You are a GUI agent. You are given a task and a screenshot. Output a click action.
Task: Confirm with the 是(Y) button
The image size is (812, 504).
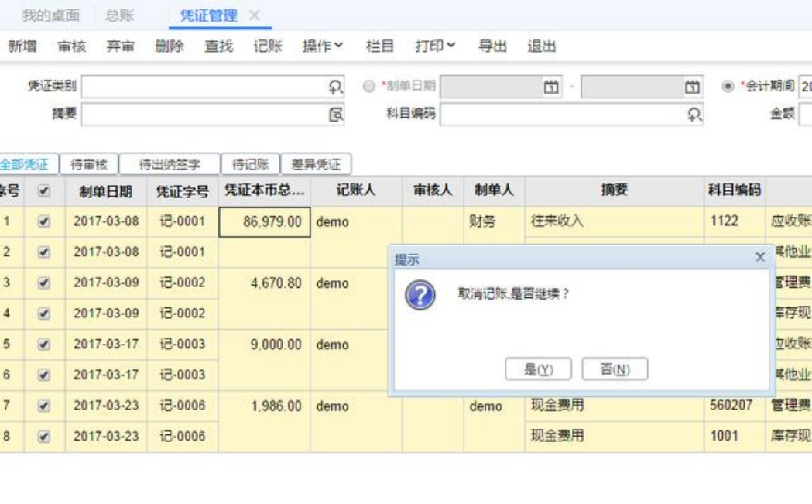click(x=539, y=369)
